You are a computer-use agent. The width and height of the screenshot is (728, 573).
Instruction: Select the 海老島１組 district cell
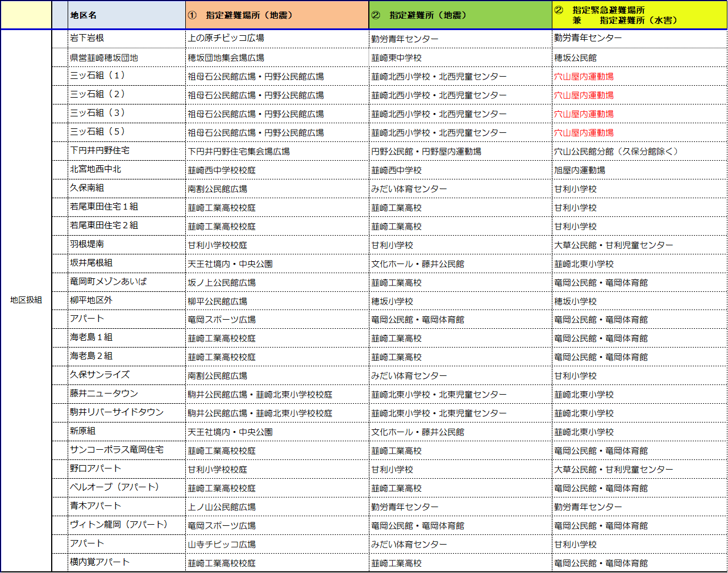(127, 338)
